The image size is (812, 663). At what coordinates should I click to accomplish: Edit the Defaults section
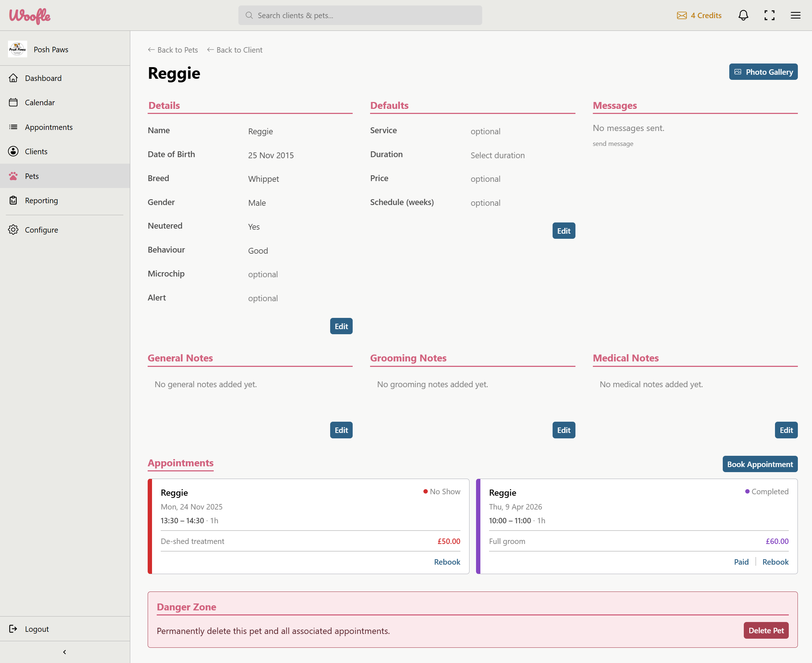pos(563,231)
